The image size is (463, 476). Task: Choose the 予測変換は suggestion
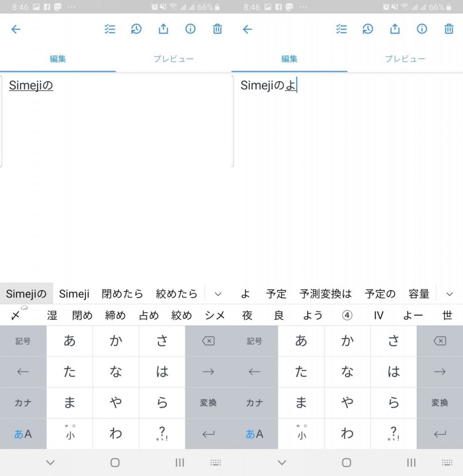[325, 294]
